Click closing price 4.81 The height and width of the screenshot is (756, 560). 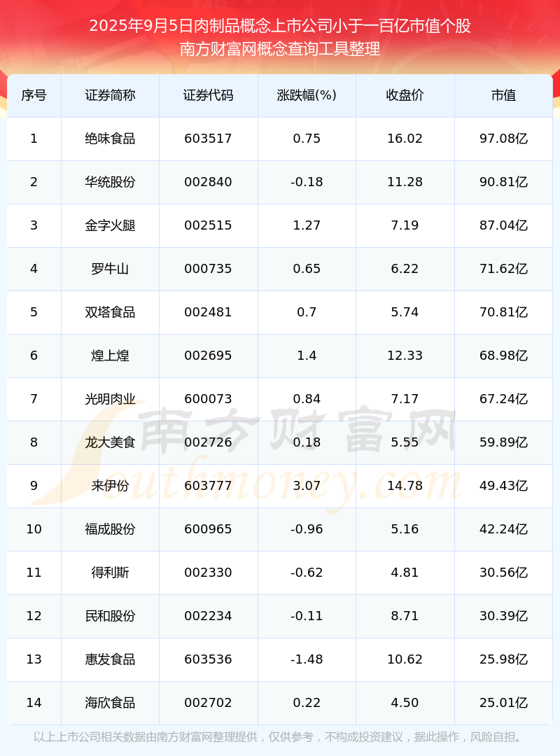coord(405,573)
